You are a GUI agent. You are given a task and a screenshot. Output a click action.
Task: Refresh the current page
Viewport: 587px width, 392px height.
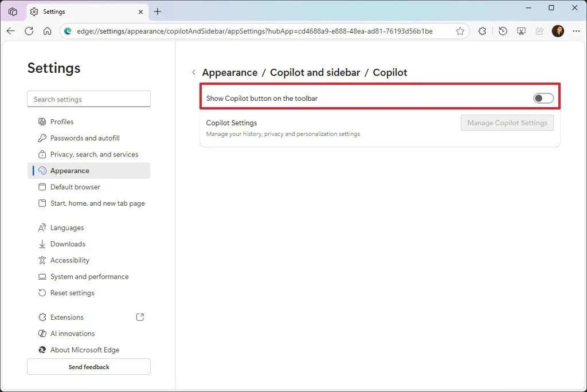(x=29, y=31)
